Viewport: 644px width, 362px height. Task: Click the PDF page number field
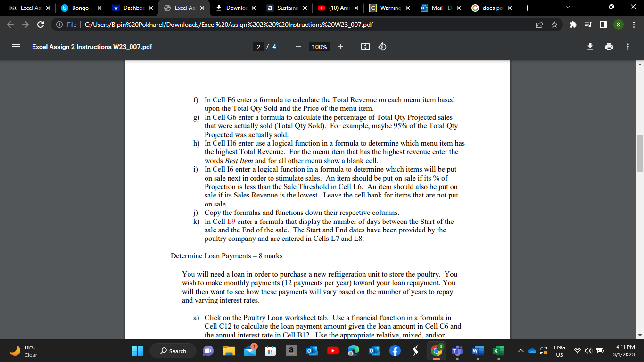[x=258, y=47]
